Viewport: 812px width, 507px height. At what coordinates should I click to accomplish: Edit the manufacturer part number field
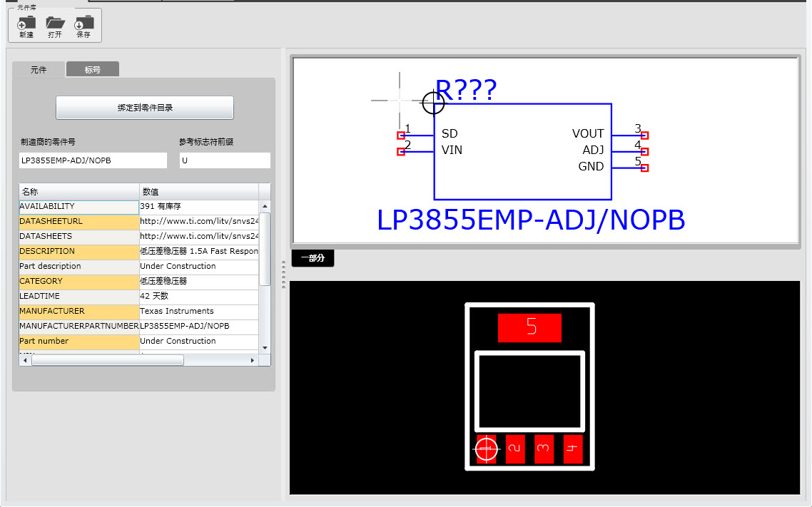point(93,160)
